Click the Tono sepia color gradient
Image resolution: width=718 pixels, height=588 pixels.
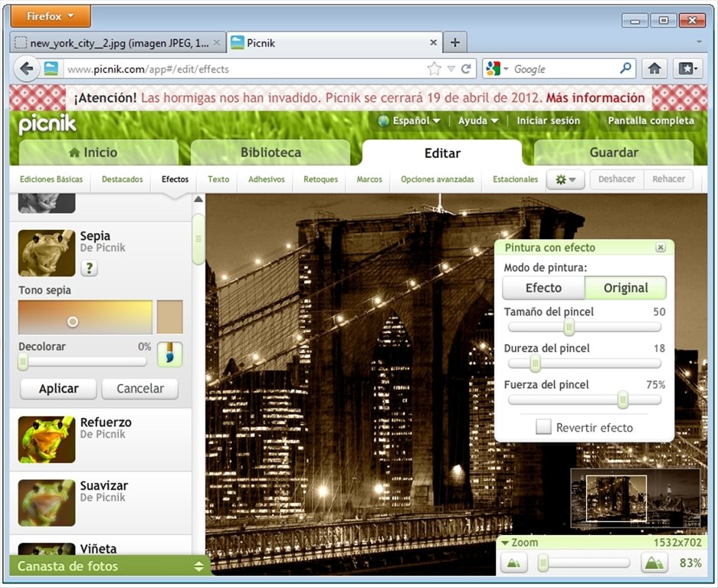tap(85, 317)
